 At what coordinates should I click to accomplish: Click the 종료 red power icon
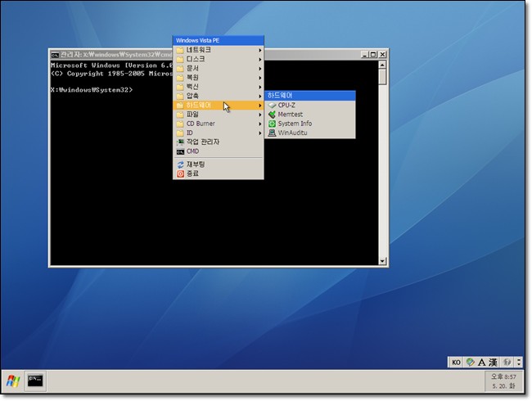tap(180, 173)
